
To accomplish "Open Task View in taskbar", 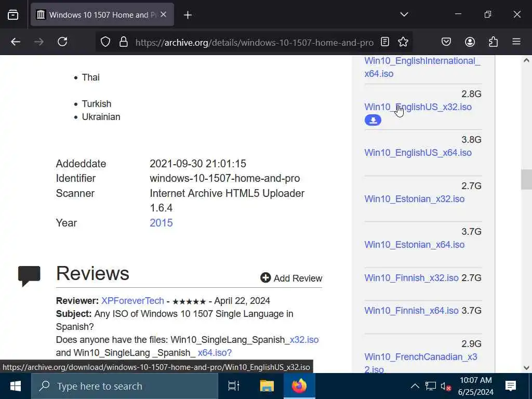I will coord(234,386).
